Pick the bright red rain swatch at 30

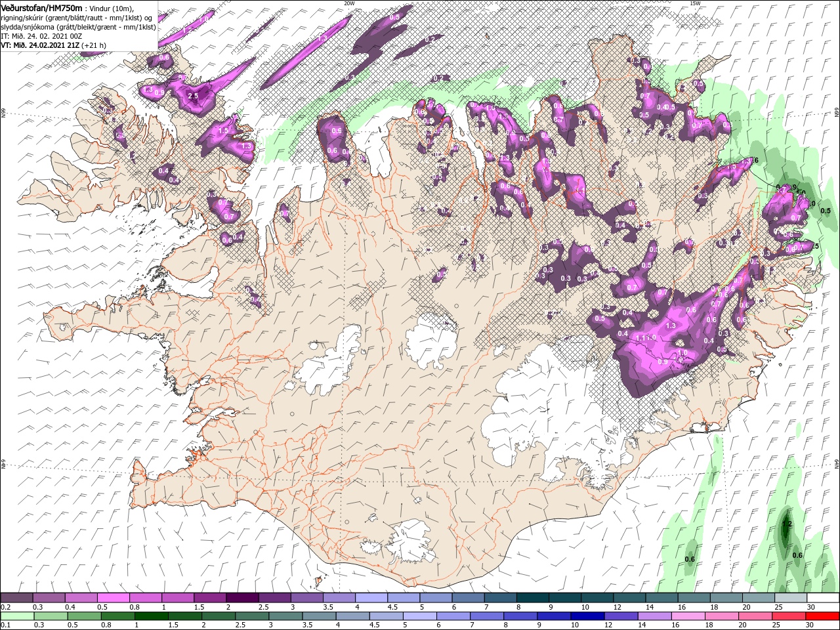[823, 616]
